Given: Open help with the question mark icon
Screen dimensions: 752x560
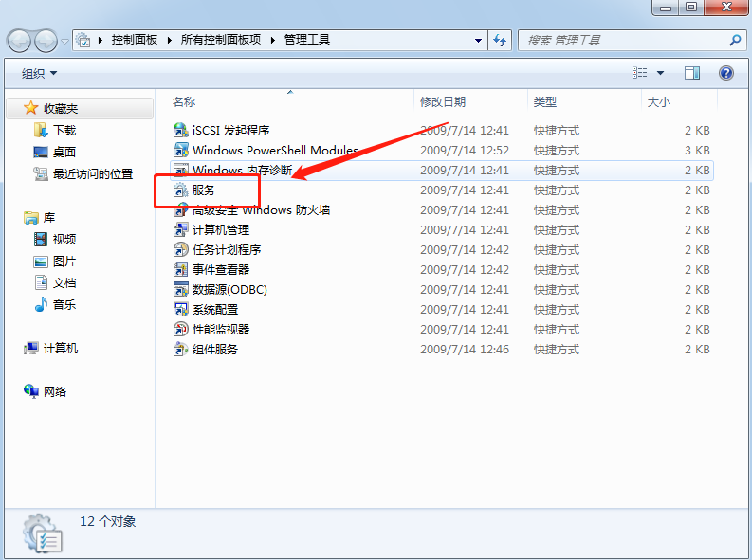Looking at the screenshot, I should pyautogui.click(x=726, y=73).
